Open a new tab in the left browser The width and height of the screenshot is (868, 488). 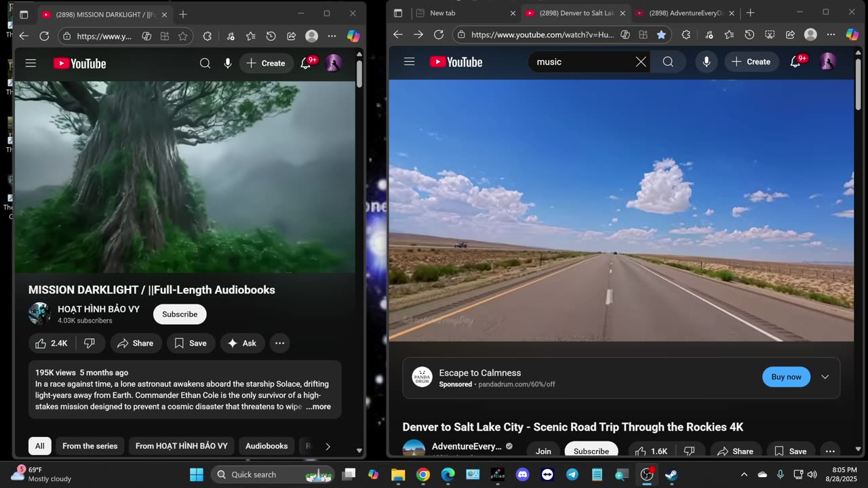pos(183,14)
